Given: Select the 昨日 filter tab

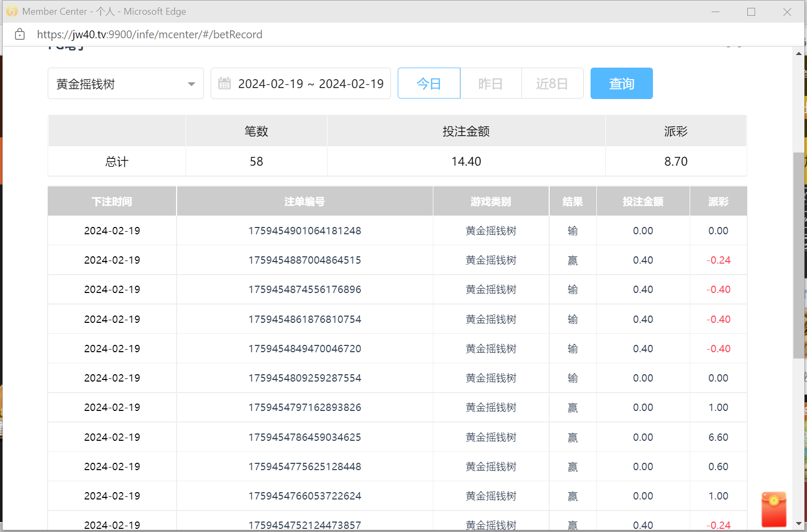Looking at the screenshot, I should pyautogui.click(x=490, y=83).
